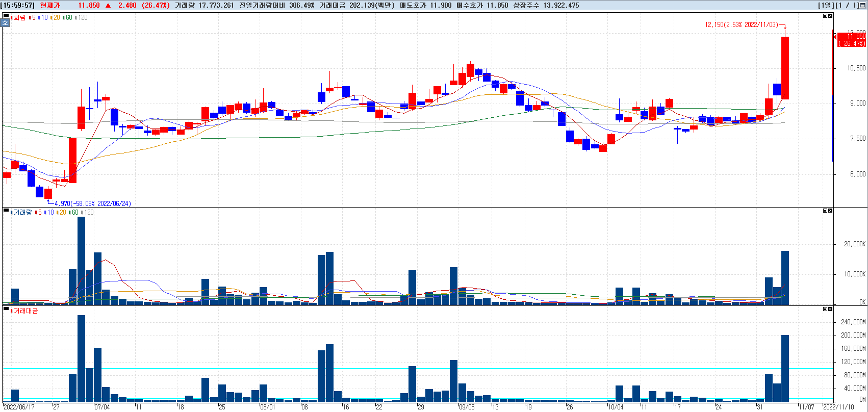
Task: Click the (26.47%) change rate in header
Action: (156, 5)
